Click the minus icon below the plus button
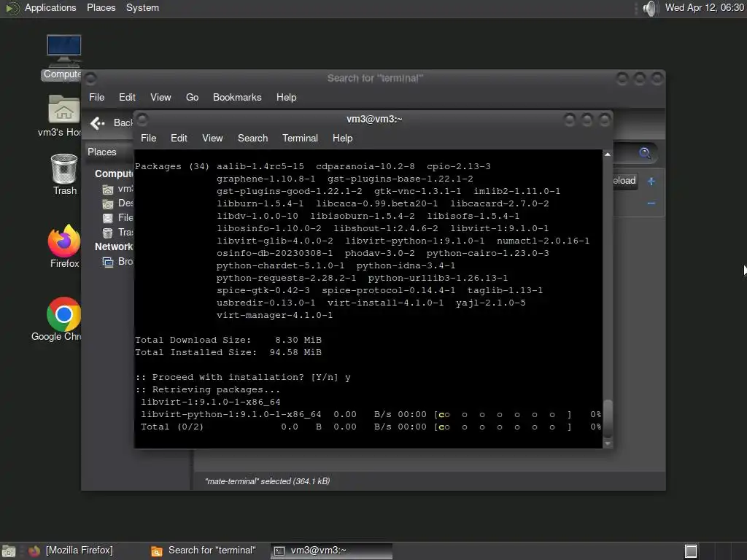 click(x=651, y=203)
